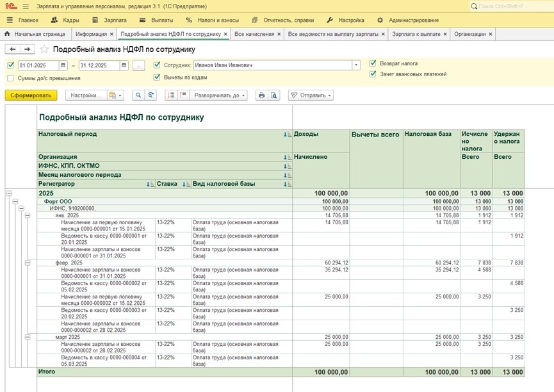Click the Настройки... button
Viewport: 554px width, 392px height.
(x=86, y=95)
